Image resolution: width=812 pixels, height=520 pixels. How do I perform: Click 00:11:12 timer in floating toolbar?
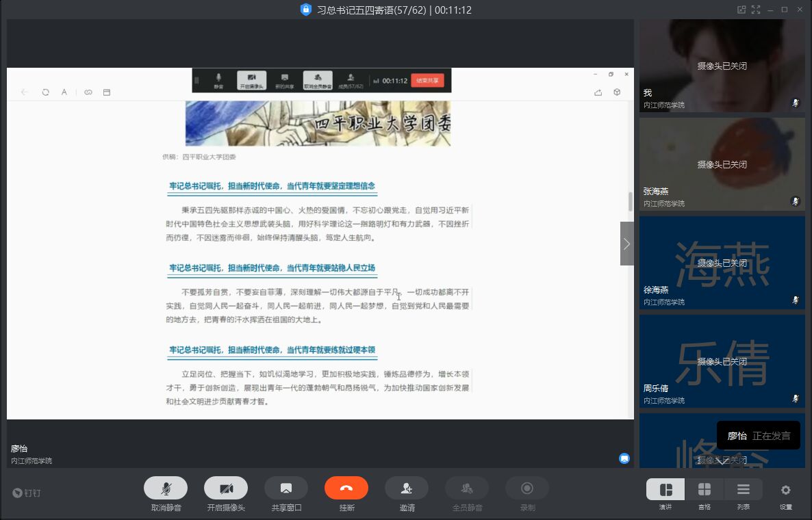(394, 81)
